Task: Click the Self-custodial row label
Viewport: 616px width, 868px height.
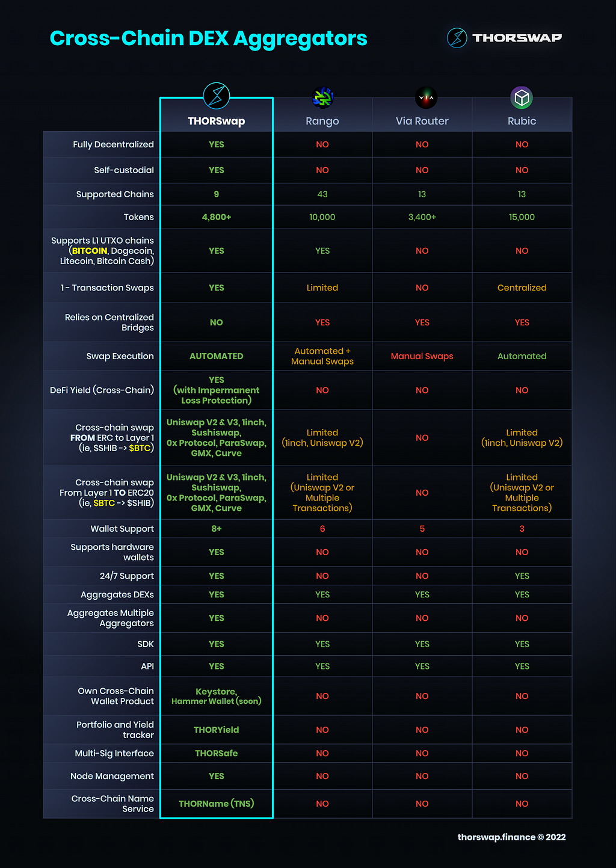Action: click(124, 170)
